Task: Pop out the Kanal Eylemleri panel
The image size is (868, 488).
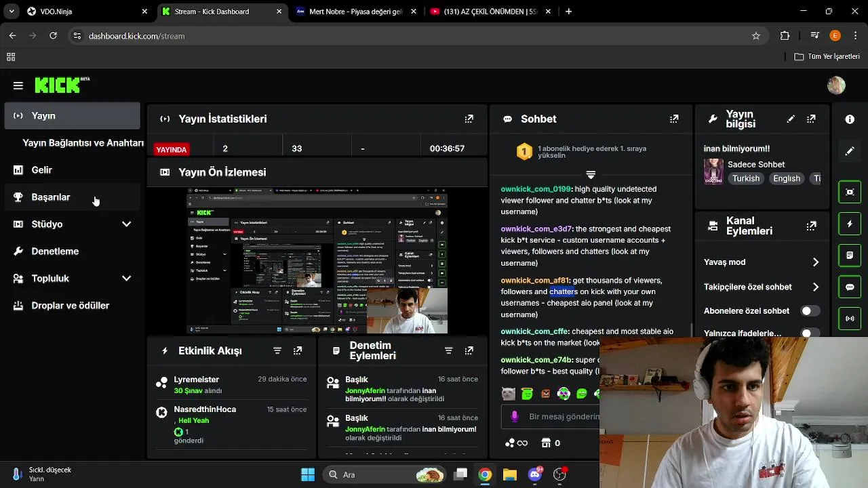Action: pos(811,226)
